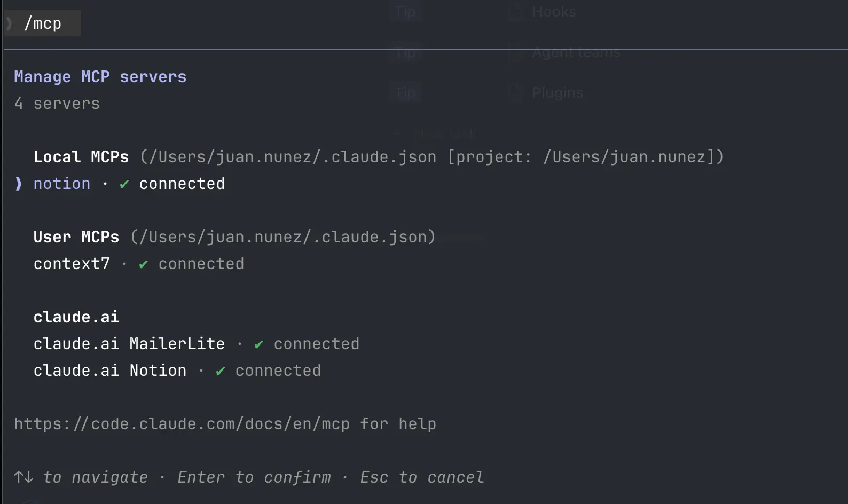Screen dimensions: 848x504
Task: Click the /mcp command input field
Action: pyautogui.click(x=45, y=22)
